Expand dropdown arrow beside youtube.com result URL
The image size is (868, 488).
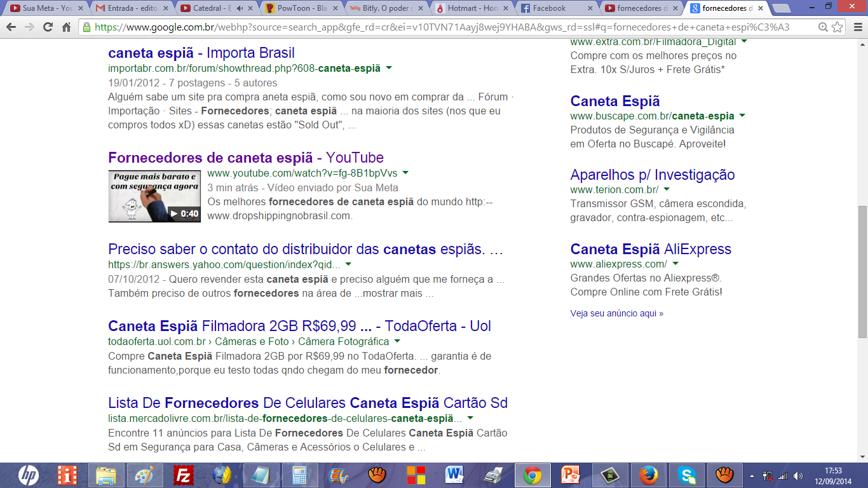tap(405, 173)
